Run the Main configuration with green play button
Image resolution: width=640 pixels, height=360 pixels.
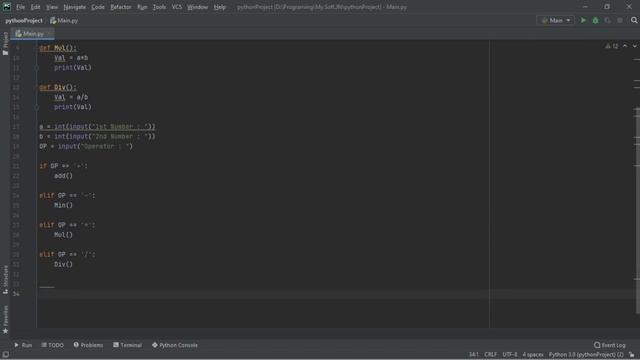[x=583, y=20]
